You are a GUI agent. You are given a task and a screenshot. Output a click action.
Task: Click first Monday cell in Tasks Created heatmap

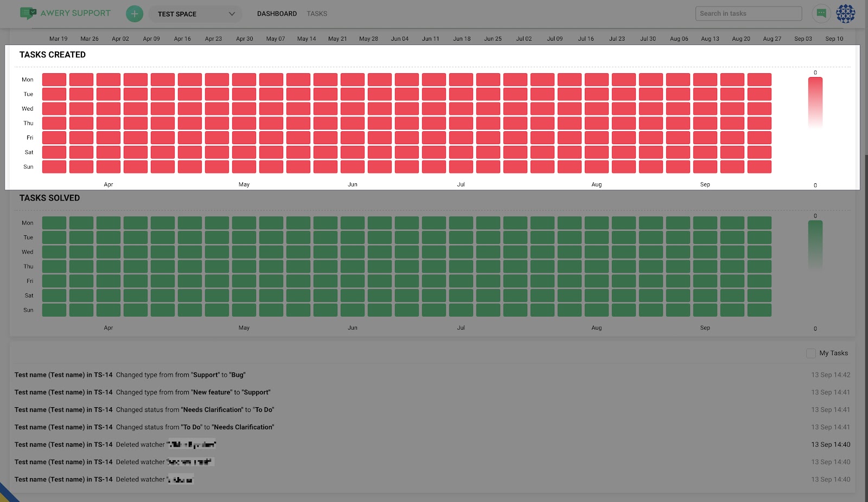pyautogui.click(x=54, y=80)
